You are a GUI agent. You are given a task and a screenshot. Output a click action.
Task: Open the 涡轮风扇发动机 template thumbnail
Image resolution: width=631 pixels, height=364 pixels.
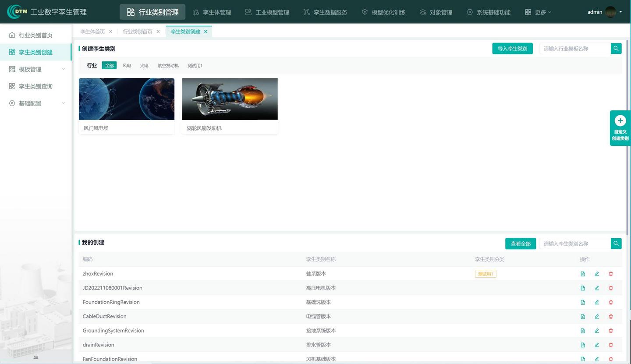(x=230, y=99)
